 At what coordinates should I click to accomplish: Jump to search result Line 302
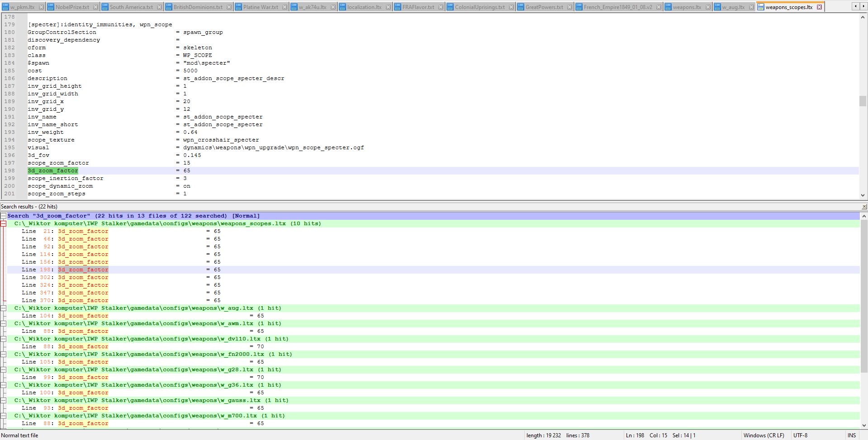point(433,277)
